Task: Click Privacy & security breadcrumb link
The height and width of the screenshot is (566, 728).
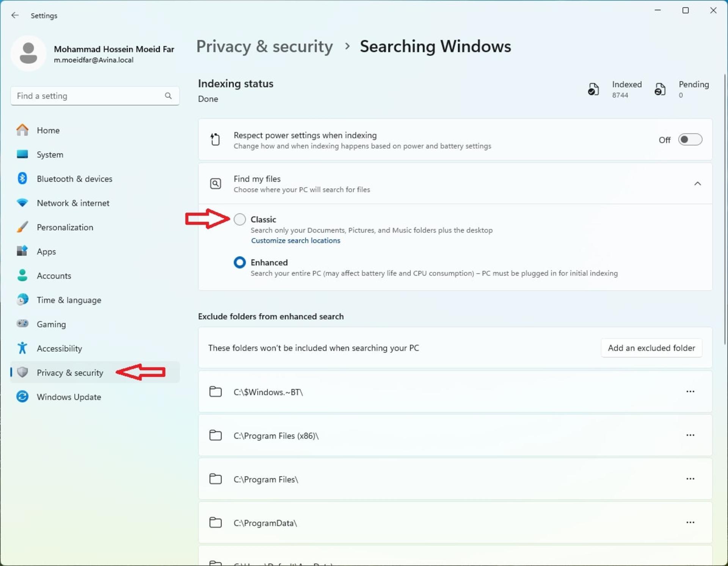Action: (x=264, y=46)
